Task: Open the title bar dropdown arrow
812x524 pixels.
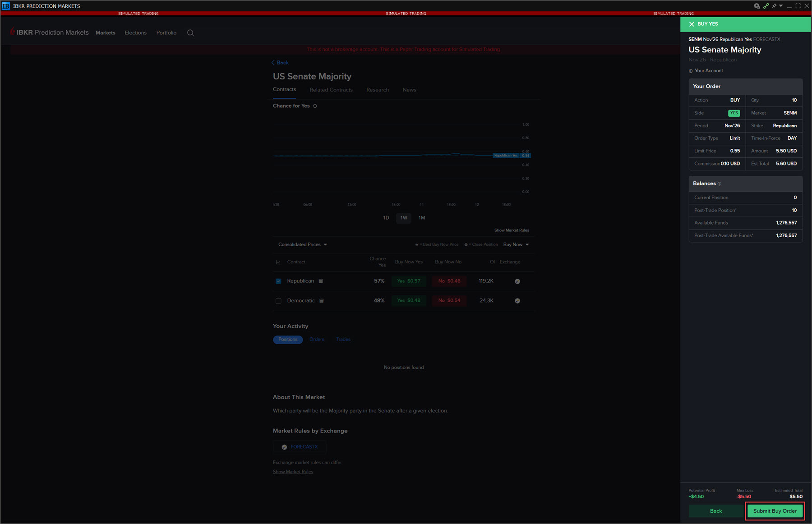Action: [781, 6]
